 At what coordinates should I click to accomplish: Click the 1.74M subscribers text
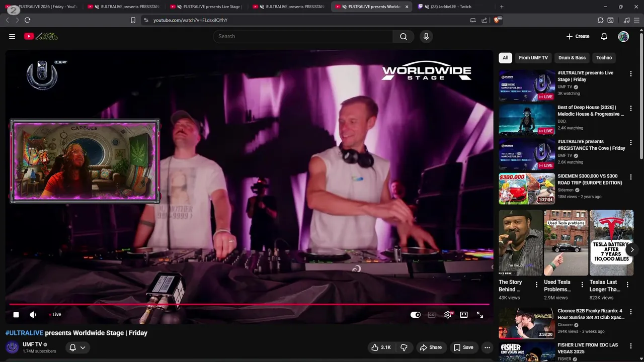[x=39, y=351]
